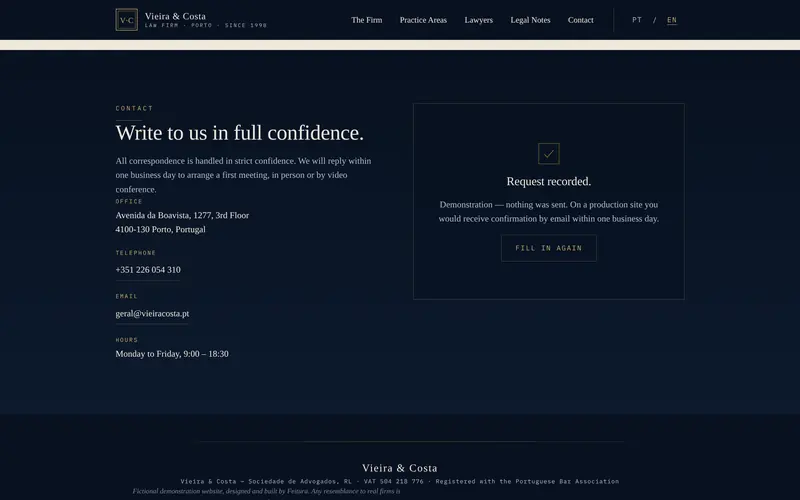Navigate to Contact page
The height and width of the screenshot is (500, 800).
tap(581, 20)
